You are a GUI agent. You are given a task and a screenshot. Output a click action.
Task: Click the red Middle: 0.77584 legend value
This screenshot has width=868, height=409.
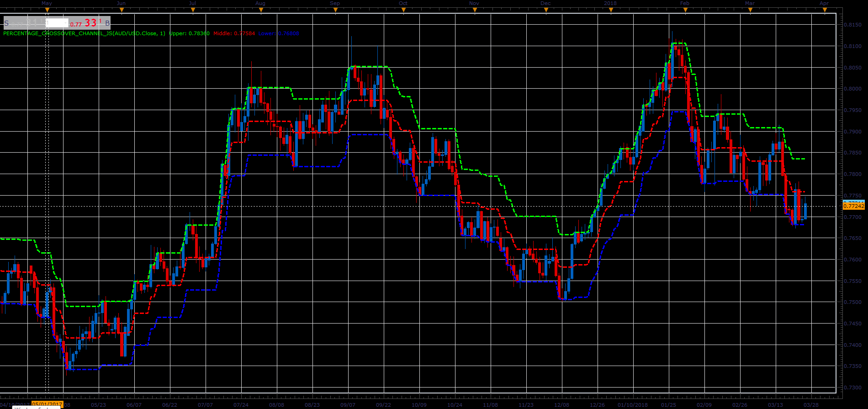coord(234,33)
